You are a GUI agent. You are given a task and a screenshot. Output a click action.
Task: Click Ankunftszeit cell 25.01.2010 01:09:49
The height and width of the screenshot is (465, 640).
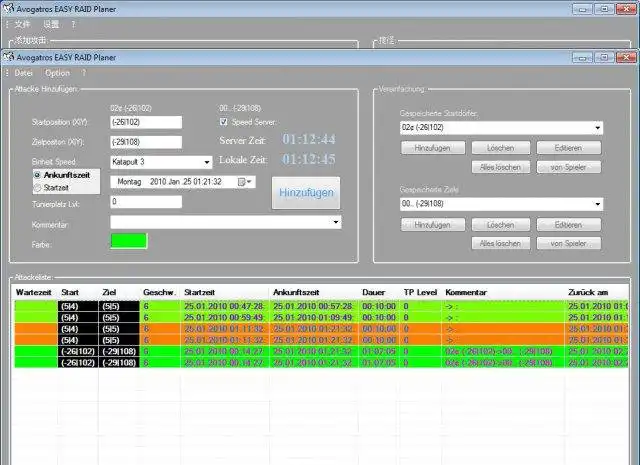pos(313,318)
